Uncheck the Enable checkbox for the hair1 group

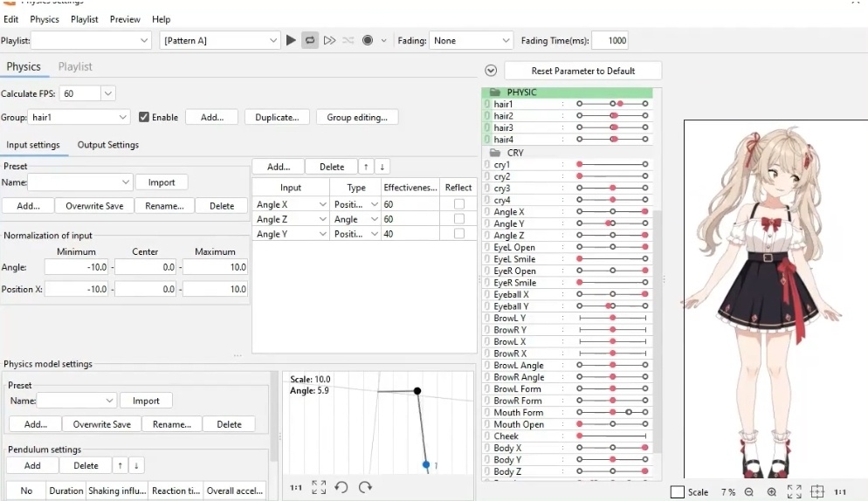[144, 117]
